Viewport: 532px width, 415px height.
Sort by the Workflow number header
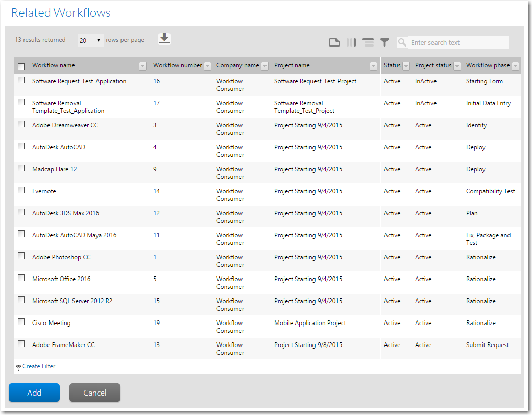[x=178, y=65]
